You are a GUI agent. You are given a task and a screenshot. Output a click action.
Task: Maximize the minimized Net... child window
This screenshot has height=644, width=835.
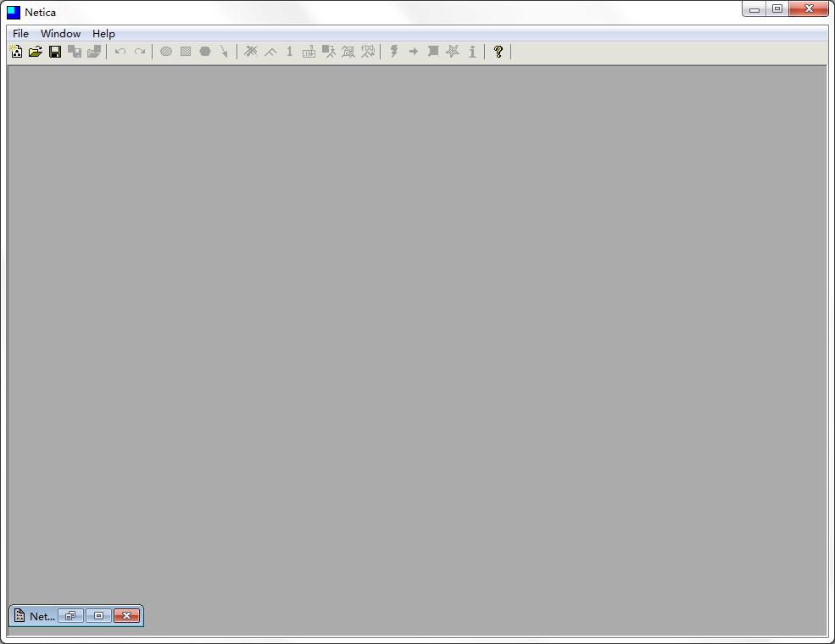[98, 616]
